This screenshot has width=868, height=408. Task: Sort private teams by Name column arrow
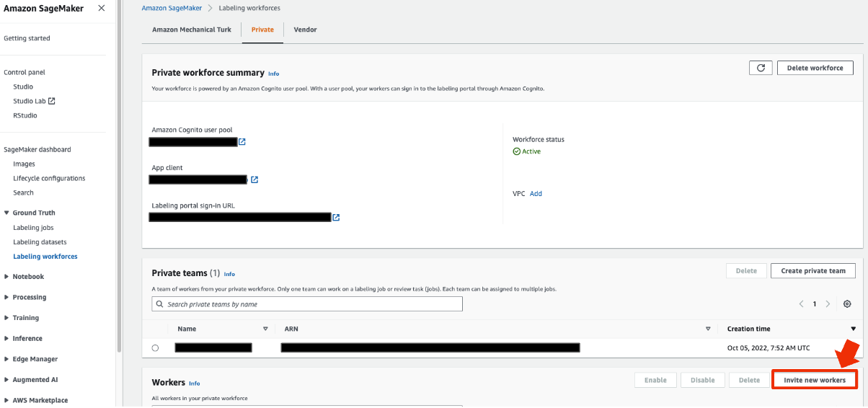coord(265,329)
